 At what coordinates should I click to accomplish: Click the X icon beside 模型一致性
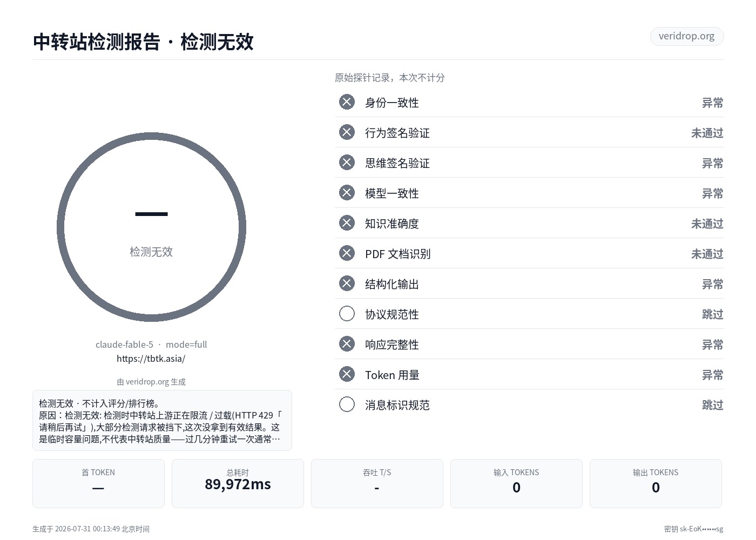pos(347,193)
